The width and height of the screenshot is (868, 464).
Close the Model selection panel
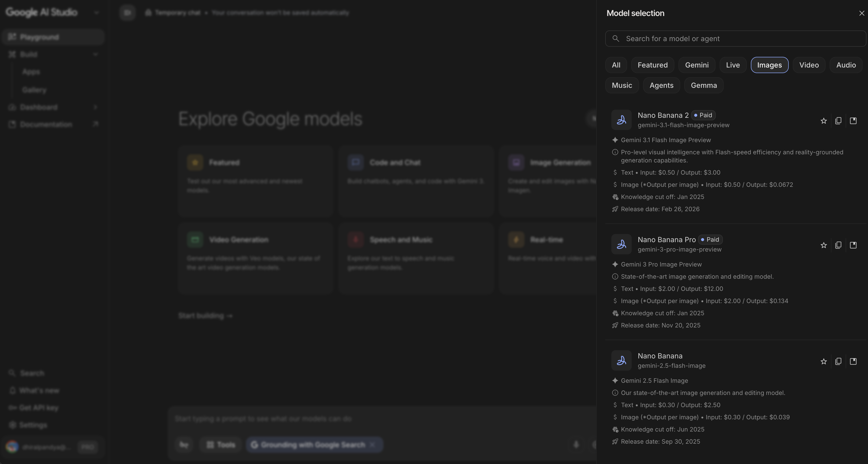(x=862, y=13)
